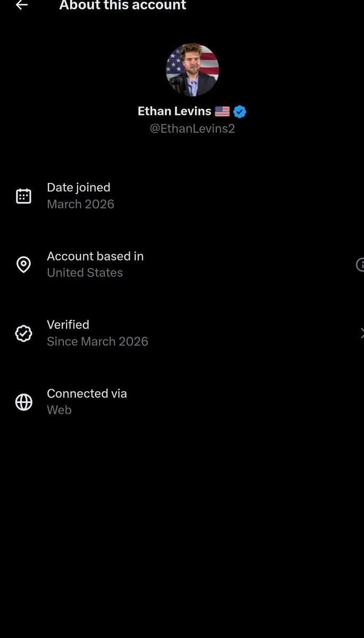Open Ethan Levins profile photo
This screenshot has height=638, width=364.
192,70
